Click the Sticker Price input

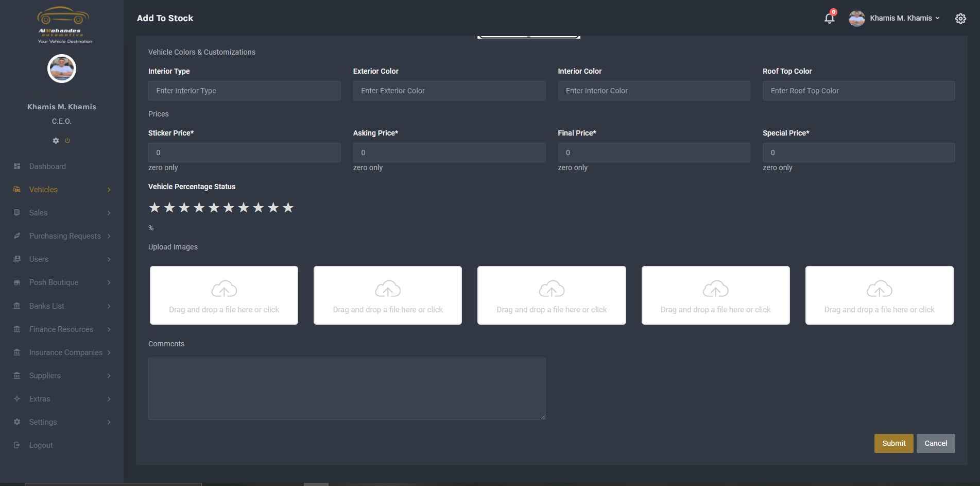point(245,153)
